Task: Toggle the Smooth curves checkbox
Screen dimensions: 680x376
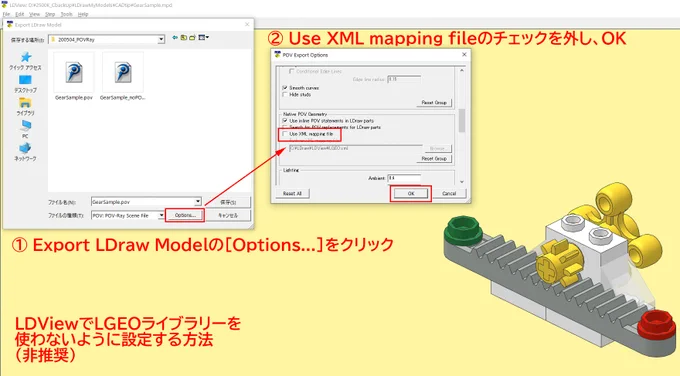Action: click(x=285, y=88)
